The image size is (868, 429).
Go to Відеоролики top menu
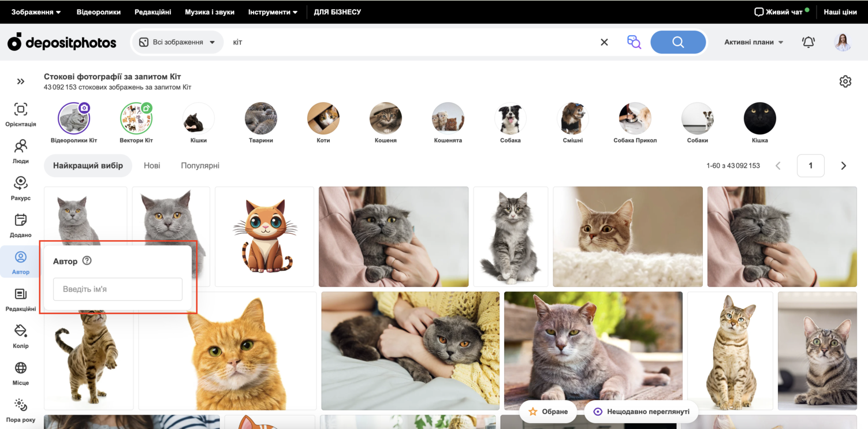tap(99, 12)
